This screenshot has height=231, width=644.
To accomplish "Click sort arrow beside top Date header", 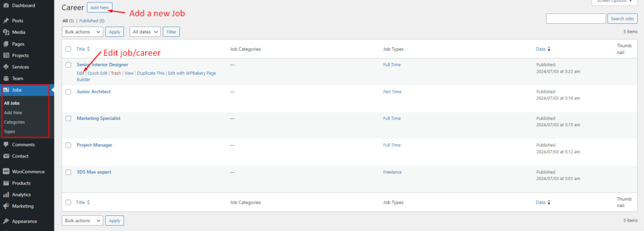I will (x=549, y=49).
